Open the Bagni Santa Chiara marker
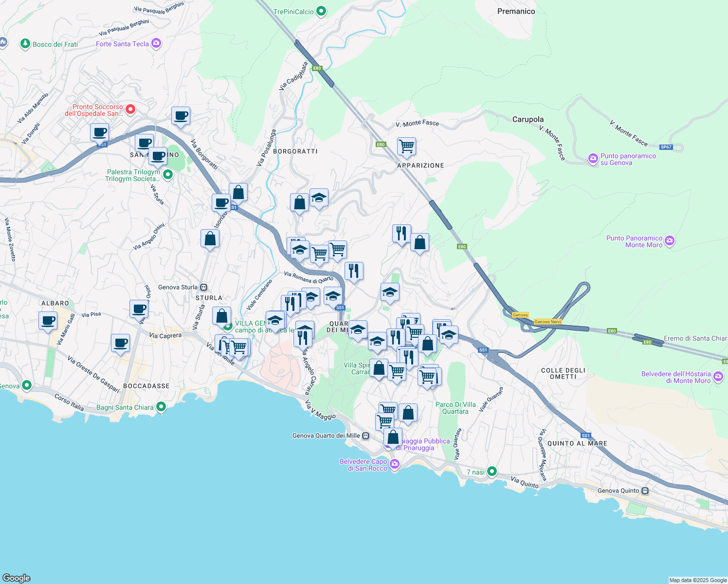The height and width of the screenshot is (584, 728). [x=161, y=407]
